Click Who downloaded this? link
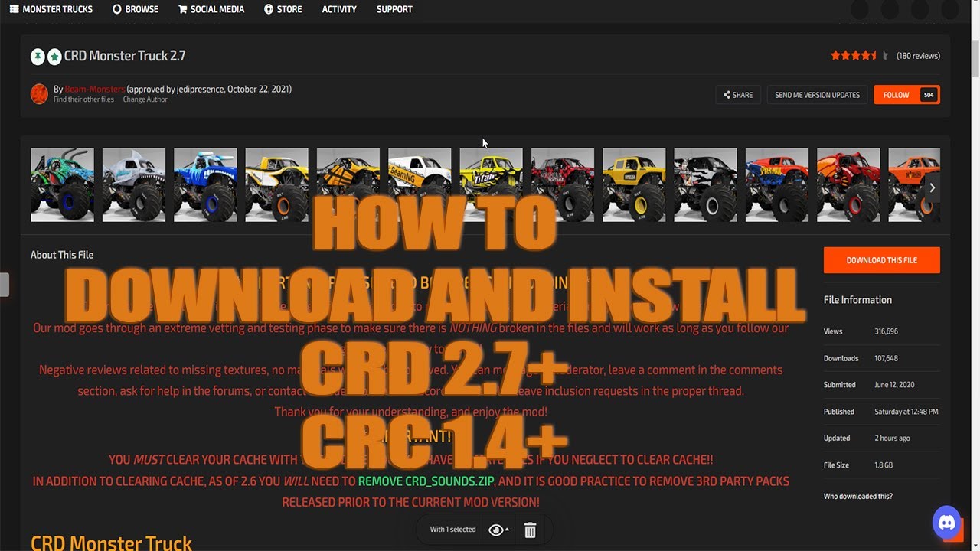Viewport: 980px width, 551px height. (857, 496)
